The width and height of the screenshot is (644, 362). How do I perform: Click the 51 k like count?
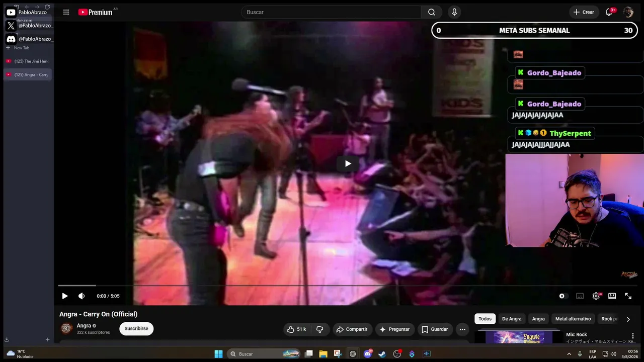pos(301,329)
